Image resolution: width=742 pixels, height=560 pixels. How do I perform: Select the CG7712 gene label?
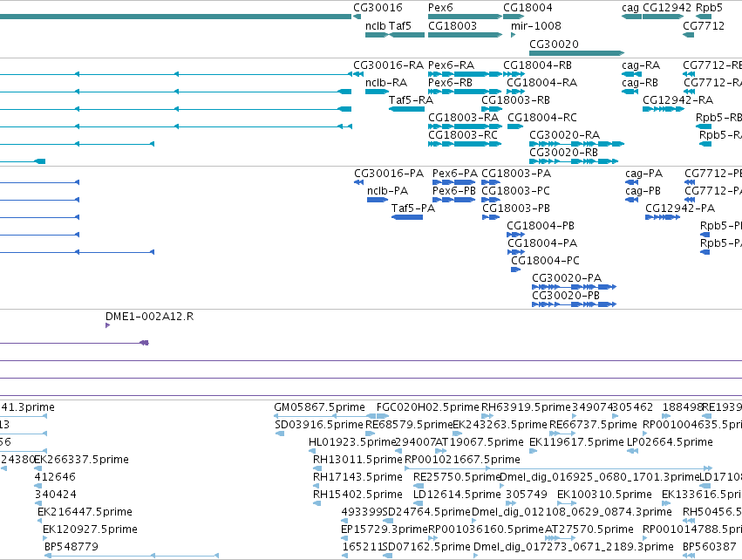point(704,25)
